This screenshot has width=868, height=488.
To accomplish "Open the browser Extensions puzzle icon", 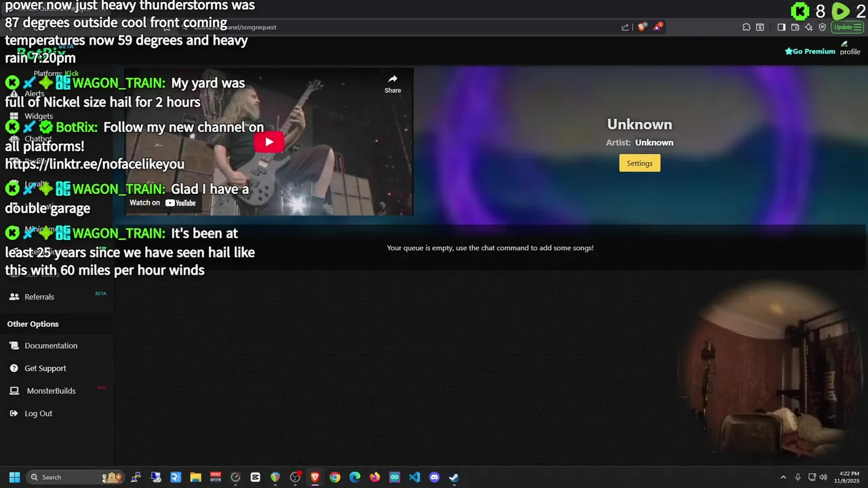I will 747,27.
